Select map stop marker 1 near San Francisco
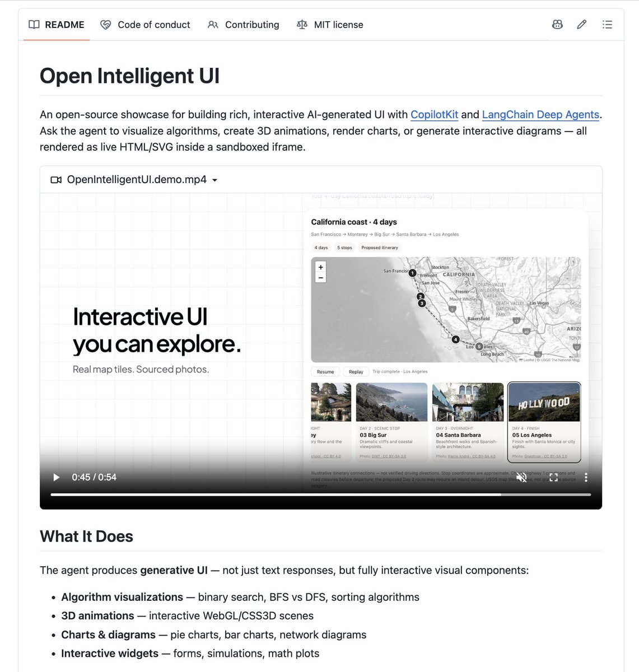The image size is (639, 672). point(412,273)
